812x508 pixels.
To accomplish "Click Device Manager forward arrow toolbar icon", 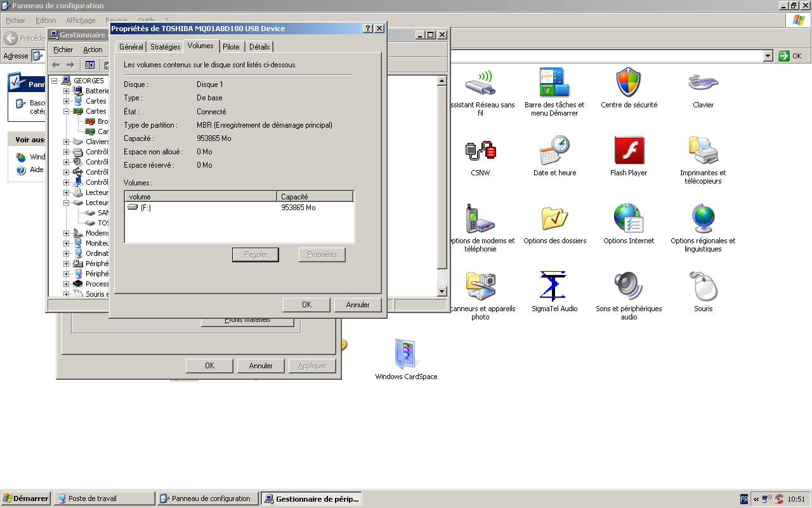I will (70, 65).
